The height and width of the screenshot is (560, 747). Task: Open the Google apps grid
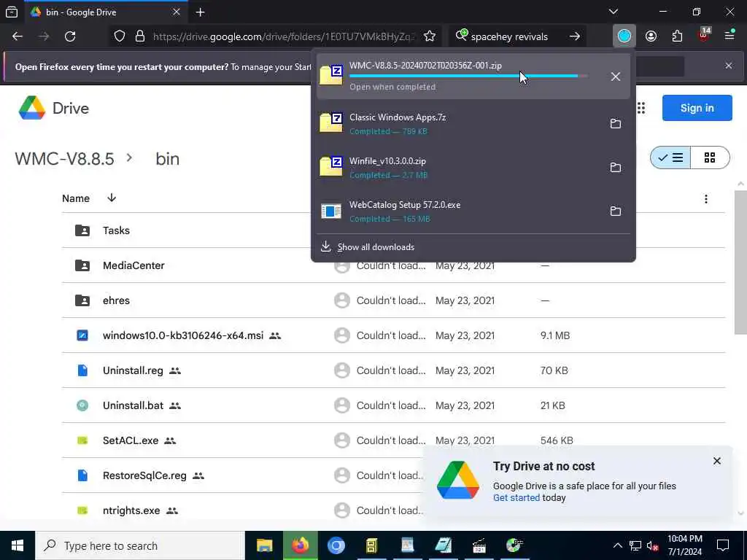641,108
